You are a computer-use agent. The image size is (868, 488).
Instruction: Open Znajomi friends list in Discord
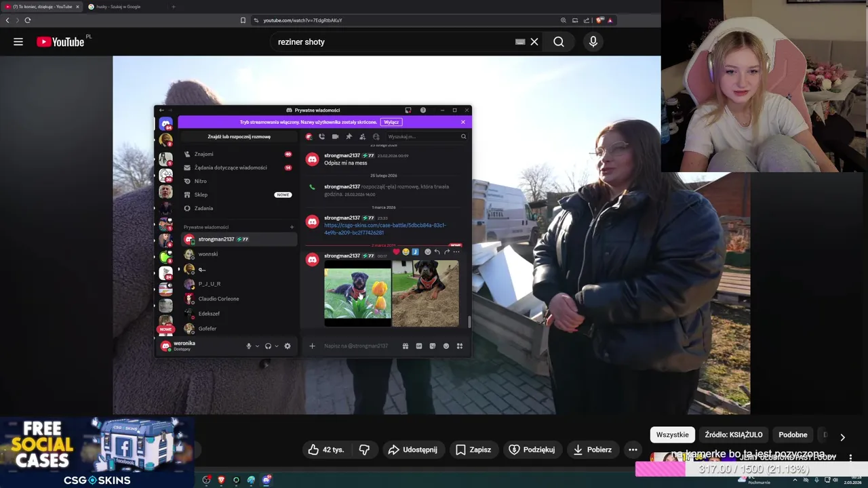pos(237,154)
